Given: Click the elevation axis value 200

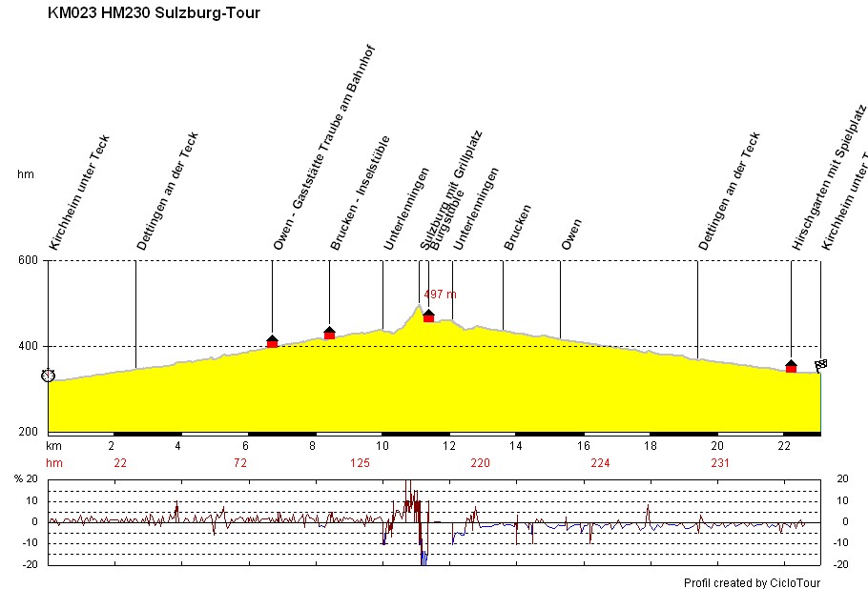Looking at the screenshot, I should (x=29, y=432).
